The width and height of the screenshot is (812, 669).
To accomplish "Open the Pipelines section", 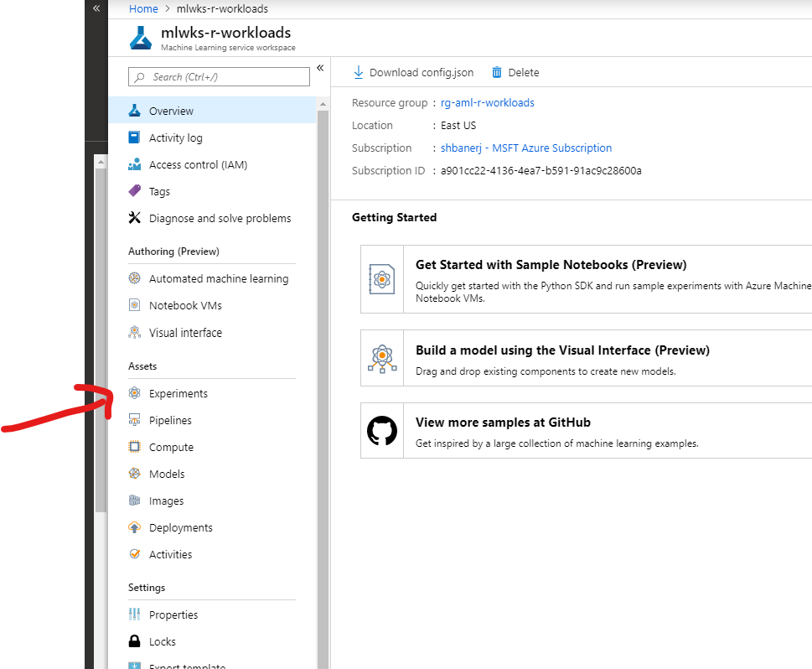I will pyautogui.click(x=212, y=420).
